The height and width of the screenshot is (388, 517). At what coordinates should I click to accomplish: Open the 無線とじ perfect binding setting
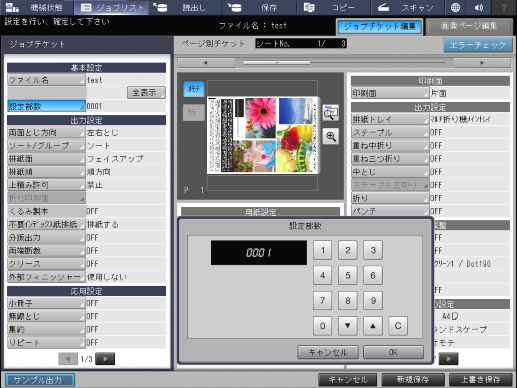[46, 316]
